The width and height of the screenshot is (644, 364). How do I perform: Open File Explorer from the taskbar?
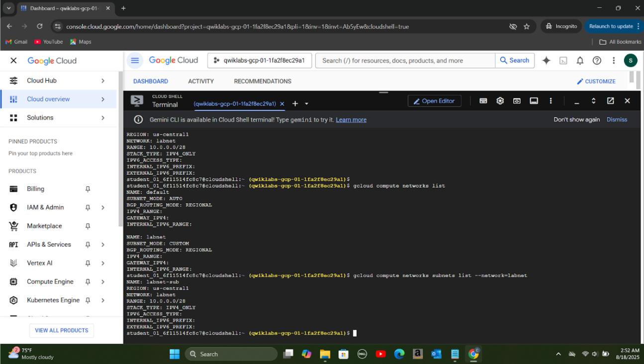325,354
